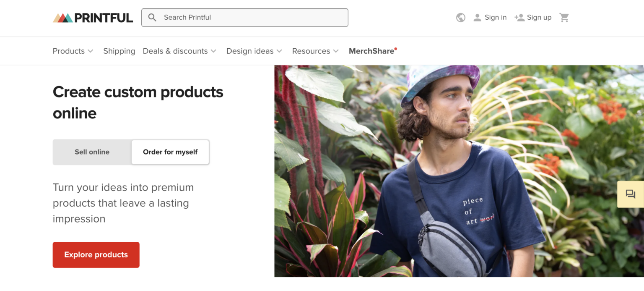Open the shopping cart icon
This screenshot has height=291, width=644.
click(x=564, y=17)
